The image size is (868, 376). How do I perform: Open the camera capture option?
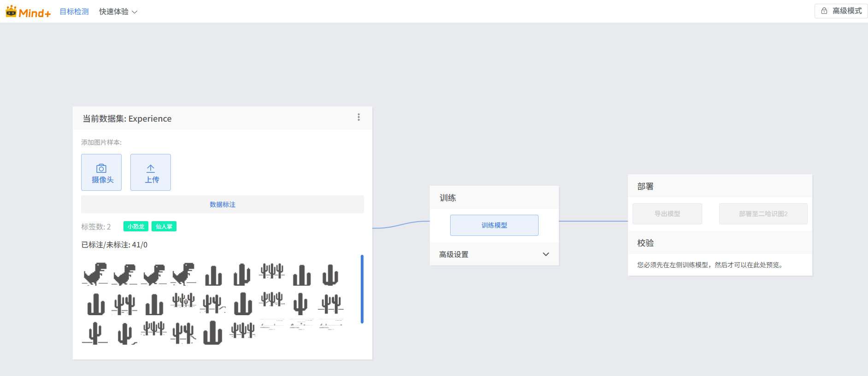point(101,172)
